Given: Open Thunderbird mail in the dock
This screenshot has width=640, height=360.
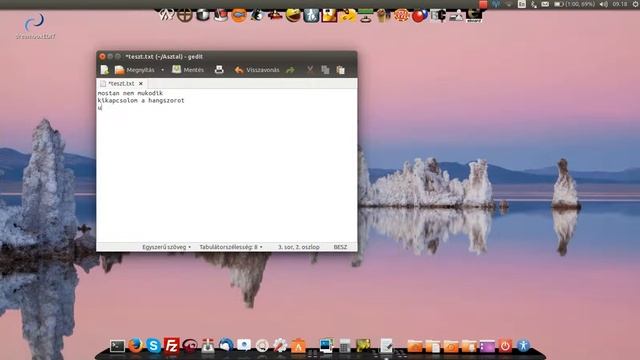Looking at the screenshot, I should [x=226, y=345].
